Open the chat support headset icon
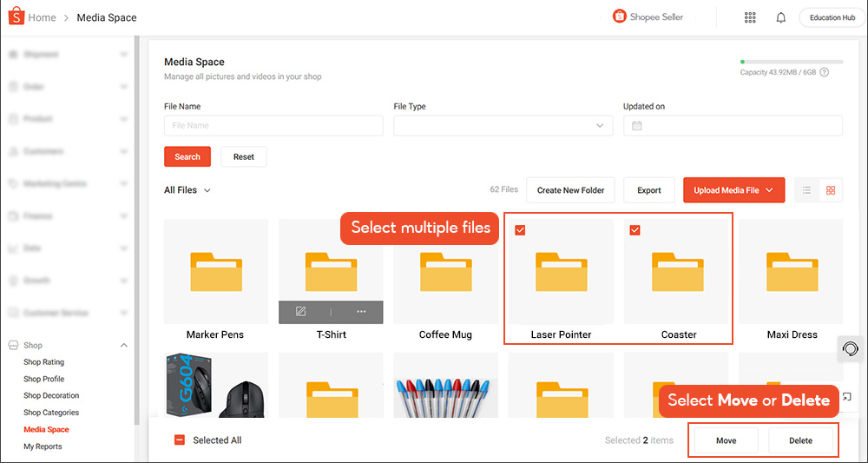868x463 pixels. tap(851, 349)
